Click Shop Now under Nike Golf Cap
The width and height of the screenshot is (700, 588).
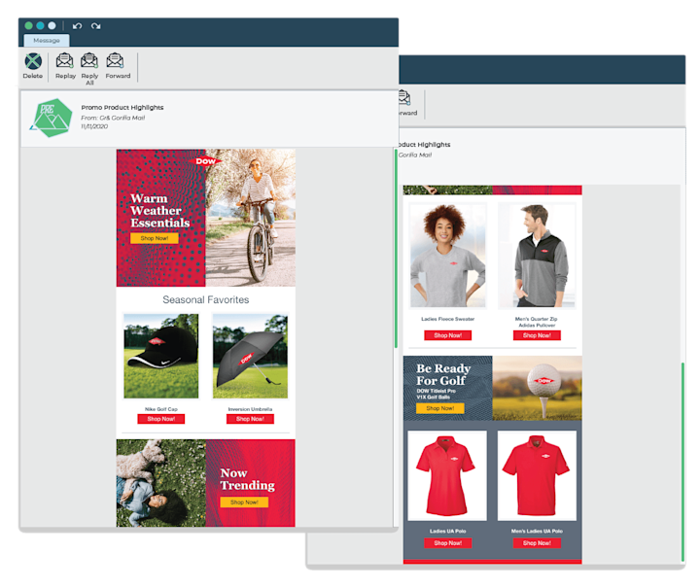coord(160,419)
